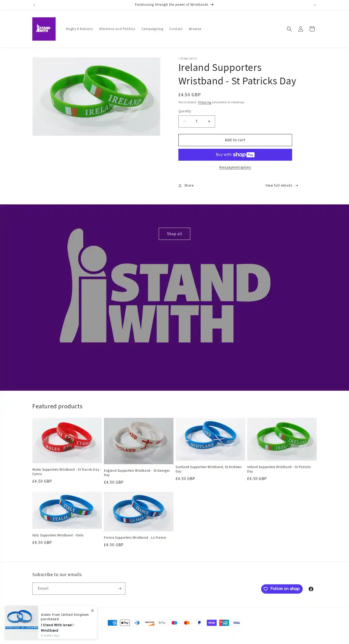Click the account log in icon

tap(300, 29)
